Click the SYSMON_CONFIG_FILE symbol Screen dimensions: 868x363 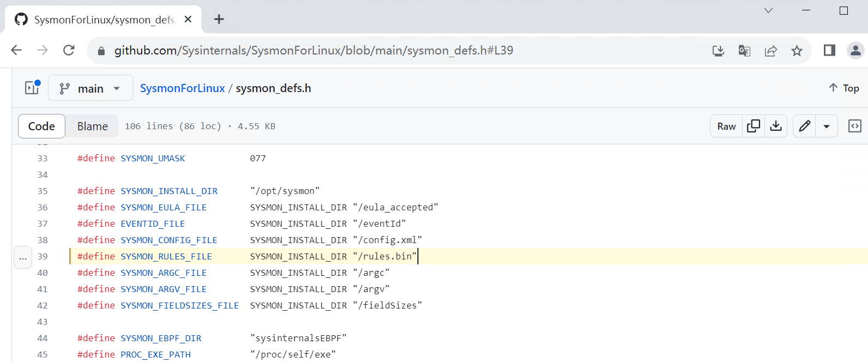pos(169,240)
